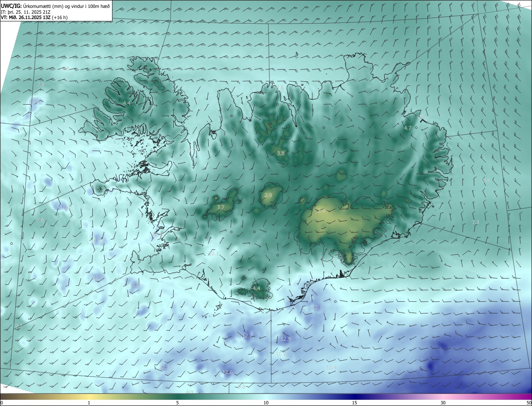Click the 2.9 value on the central glacier
532x406 pixels.
point(268,195)
